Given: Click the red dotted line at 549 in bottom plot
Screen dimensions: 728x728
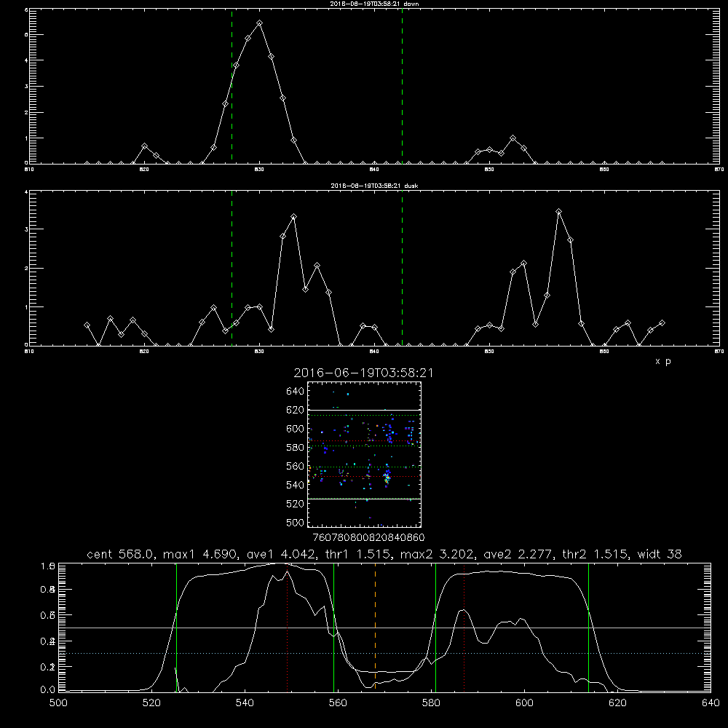Looking at the screenshot, I should click(x=288, y=627).
